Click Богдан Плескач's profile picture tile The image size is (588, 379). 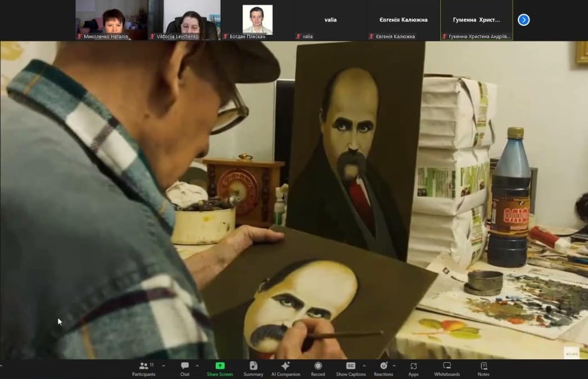tap(257, 20)
